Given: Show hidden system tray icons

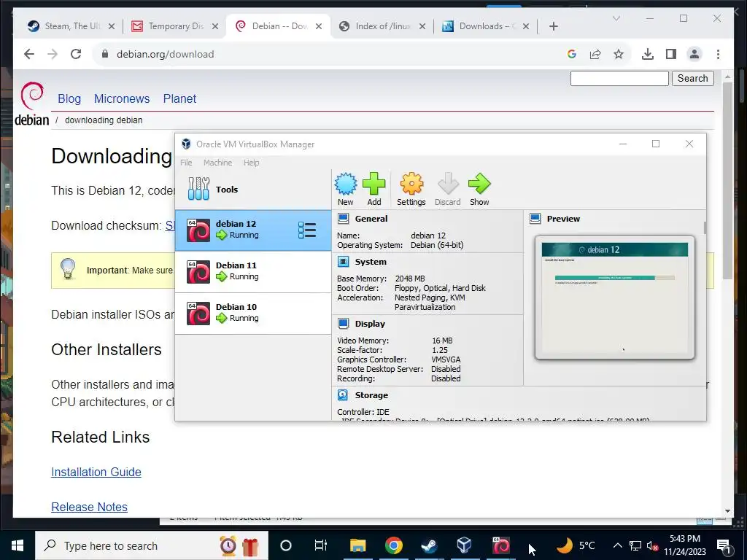Looking at the screenshot, I should pos(617,545).
